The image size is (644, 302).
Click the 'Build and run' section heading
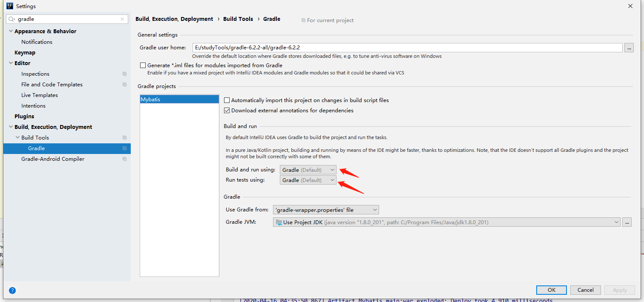[x=240, y=126]
